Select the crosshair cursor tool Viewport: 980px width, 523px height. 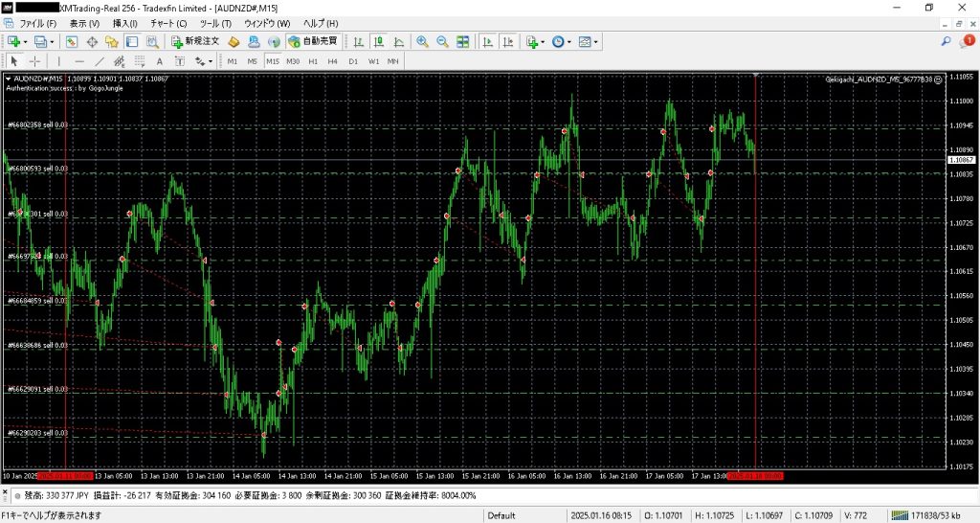[x=35, y=61]
